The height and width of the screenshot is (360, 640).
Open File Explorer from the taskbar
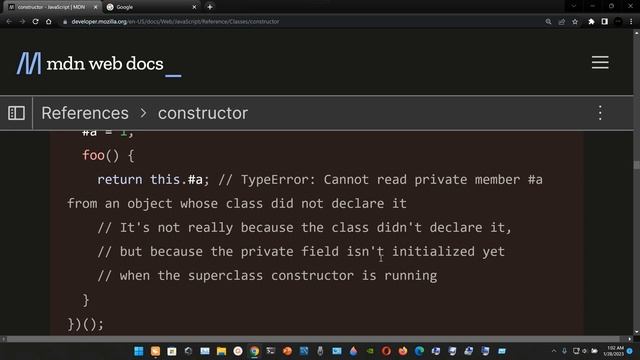pyautogui.click(x=221, y=351)
